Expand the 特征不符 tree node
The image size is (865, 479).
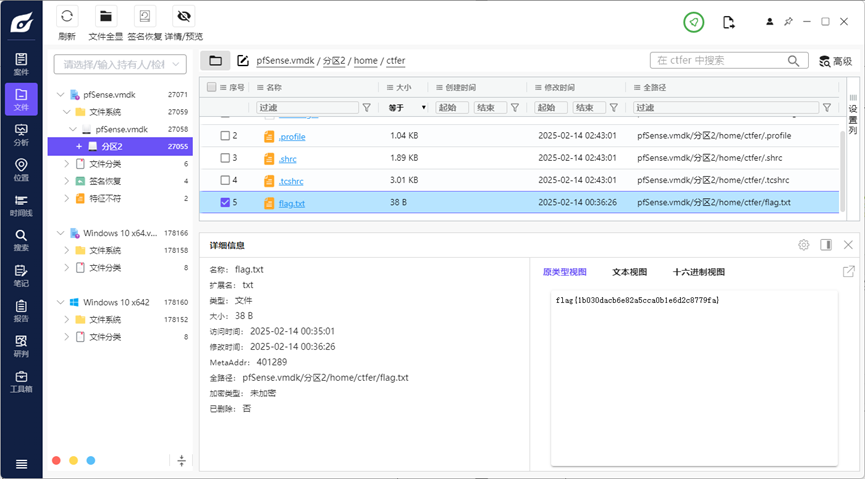point(67,198)
